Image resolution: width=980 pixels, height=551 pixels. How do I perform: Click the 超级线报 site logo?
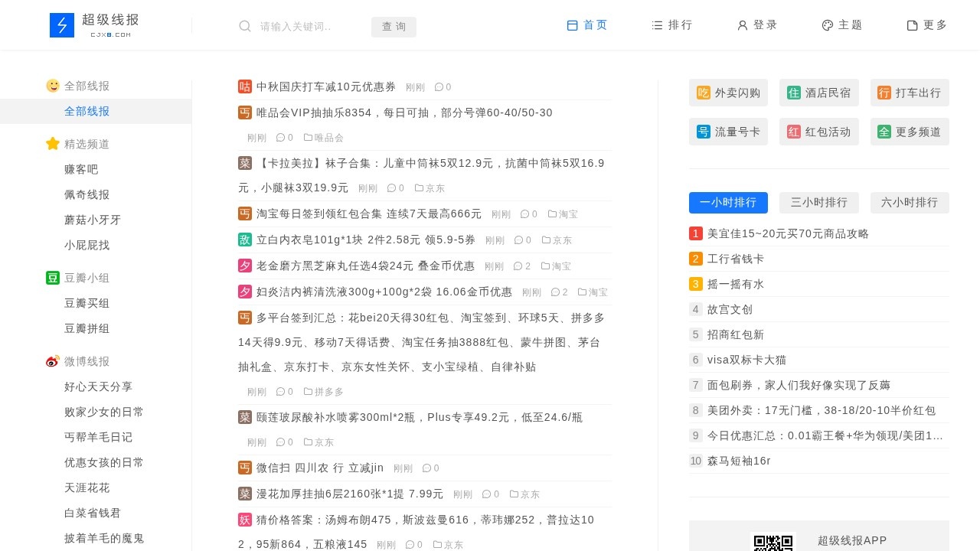95,25
